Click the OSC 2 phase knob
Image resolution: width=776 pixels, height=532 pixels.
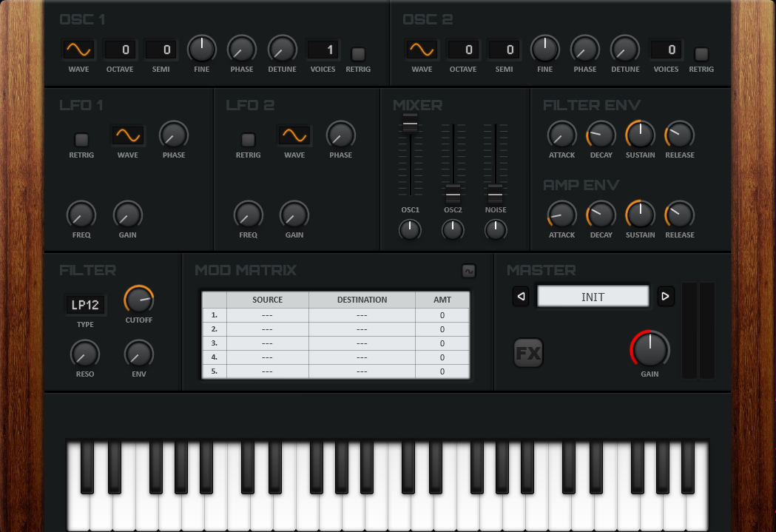(x=585, y=50)
